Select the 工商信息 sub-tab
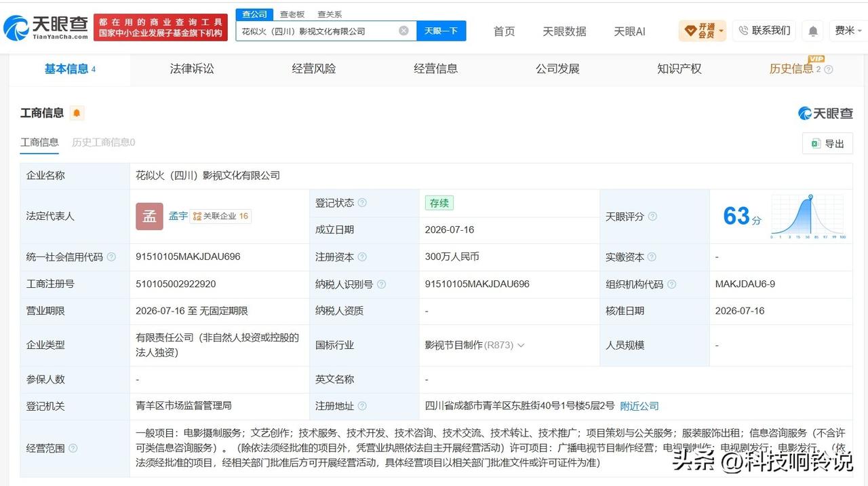The width and height of the screenshot is (868, 486). tap(39, 143)
